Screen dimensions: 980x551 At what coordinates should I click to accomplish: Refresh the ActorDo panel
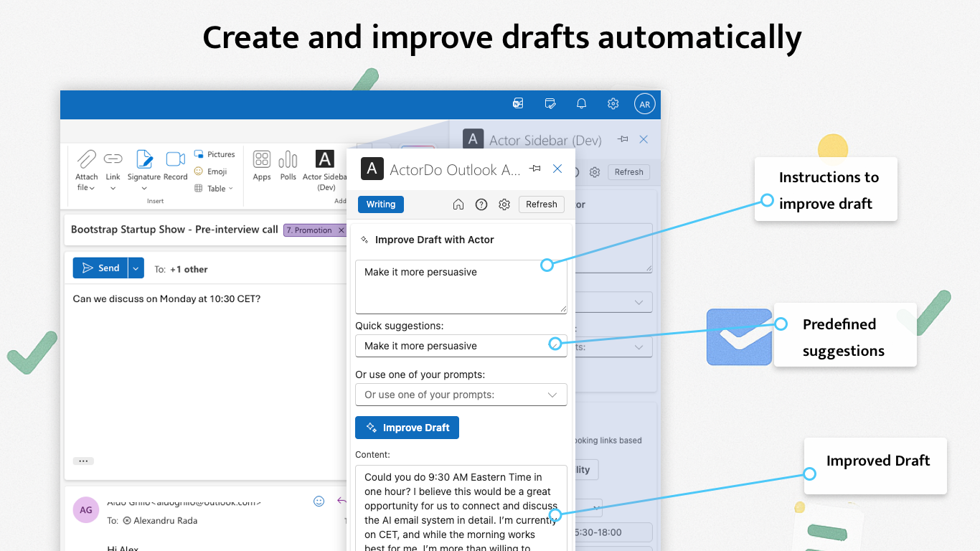click(541, 204)
